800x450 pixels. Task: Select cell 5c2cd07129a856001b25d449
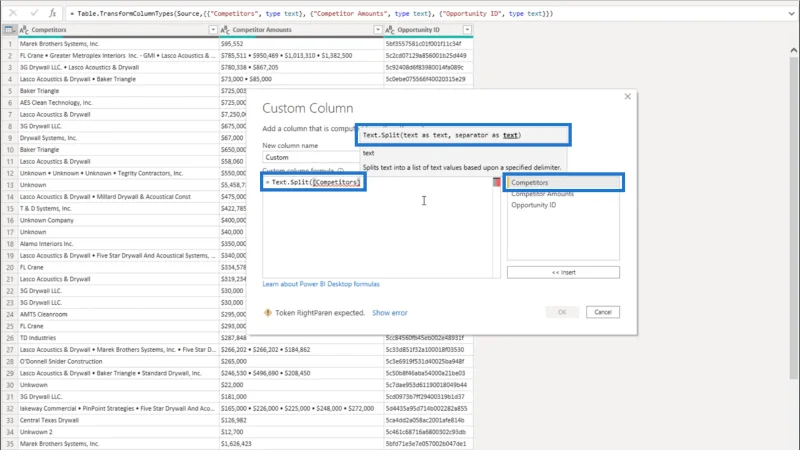[x=428, y=56]
